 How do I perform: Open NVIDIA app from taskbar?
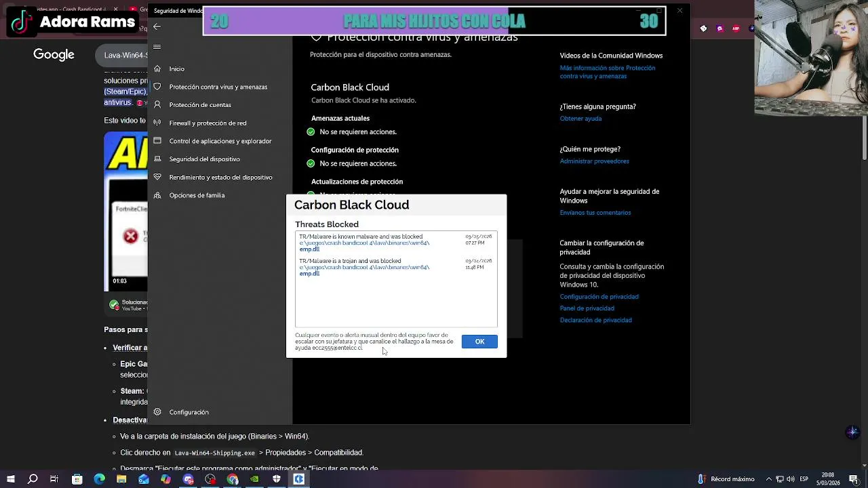[x=254, y=479]
